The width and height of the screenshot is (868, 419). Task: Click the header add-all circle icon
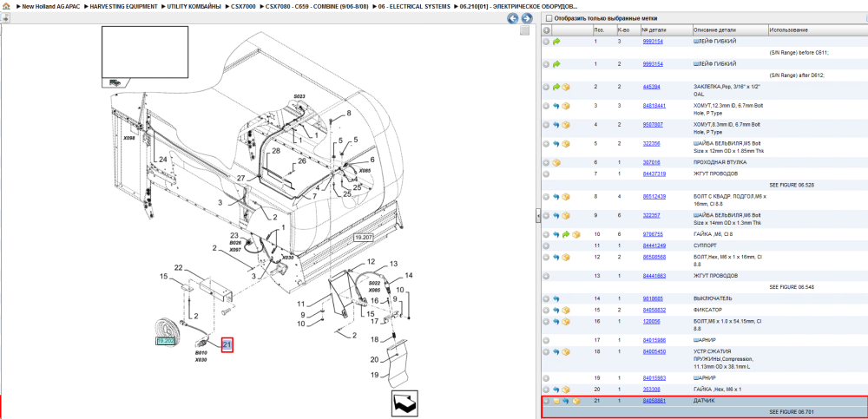(x=546, y=29)
